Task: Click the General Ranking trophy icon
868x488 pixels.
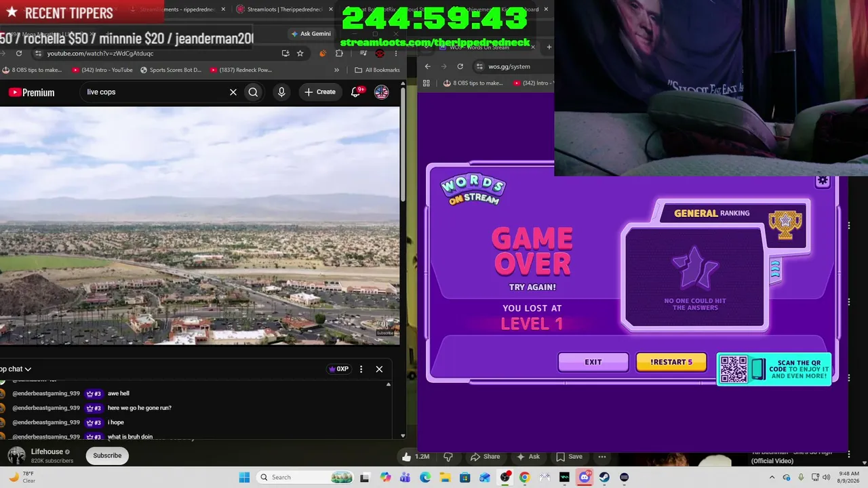Action: pyautogui.click(x=785, y=224)
